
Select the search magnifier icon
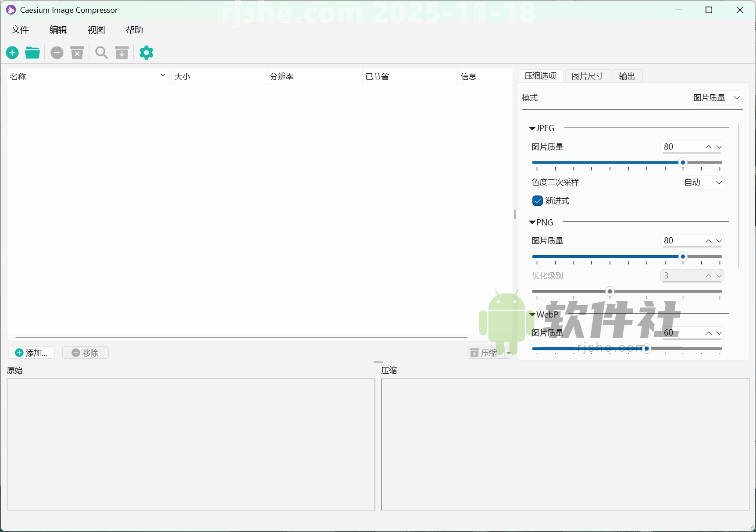coord(101,53)
